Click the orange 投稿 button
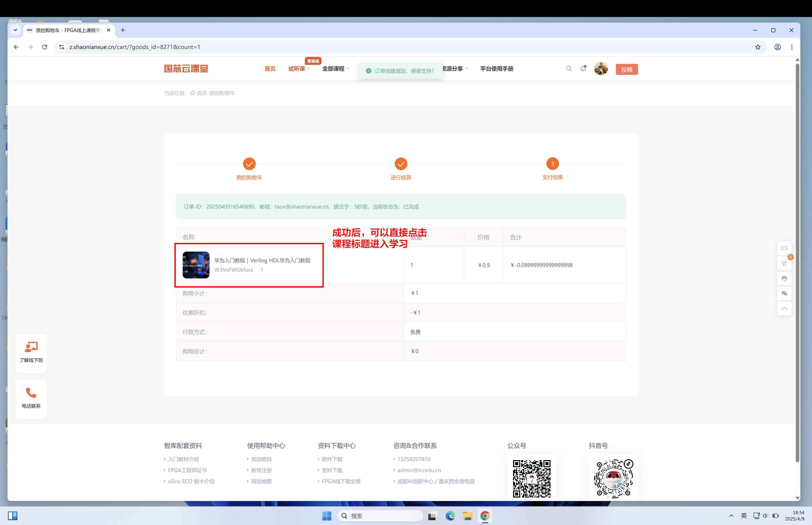This screenshot has width=812, height=525. click(627, 69)
